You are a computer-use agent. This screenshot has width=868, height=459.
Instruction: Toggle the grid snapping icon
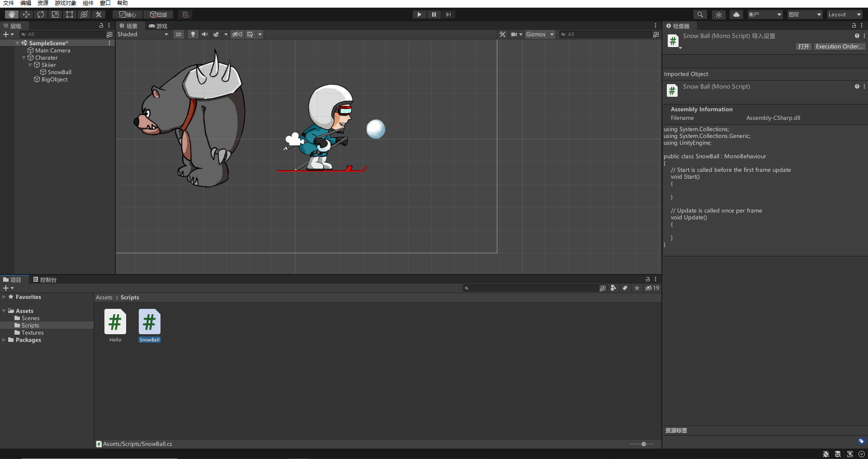coord(185,14)
